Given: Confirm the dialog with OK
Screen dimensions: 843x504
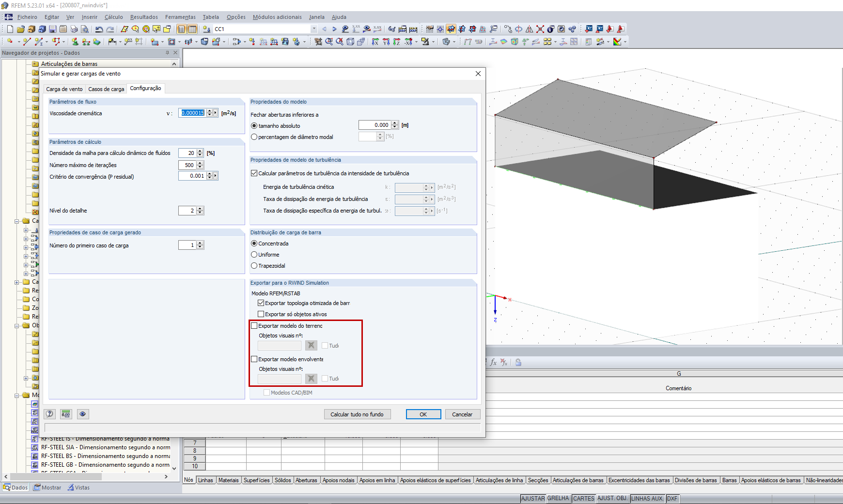Looking at the screenshot, I should point(423,414).
